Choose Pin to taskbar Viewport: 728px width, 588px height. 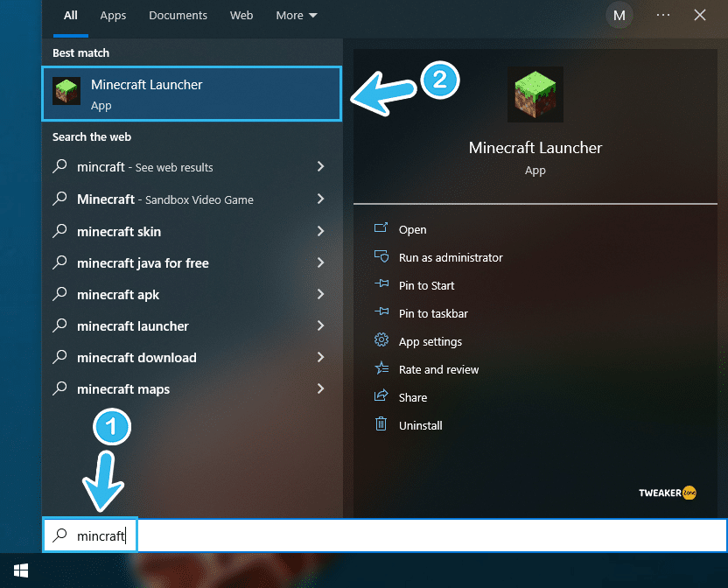pyautogui.click(x=433, y=313)
